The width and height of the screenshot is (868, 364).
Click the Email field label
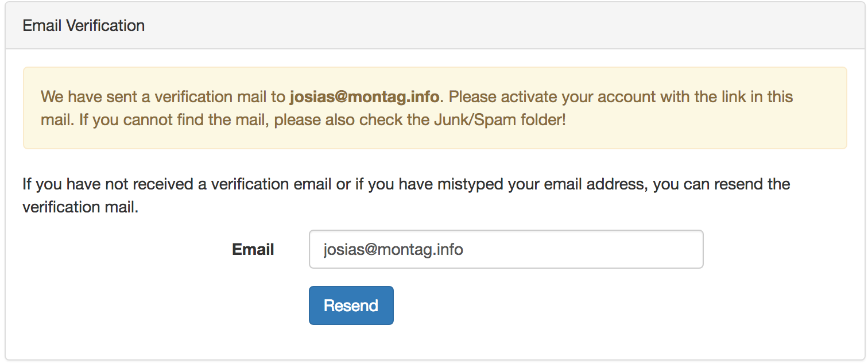pyautogui.click(x=253, y=250)
